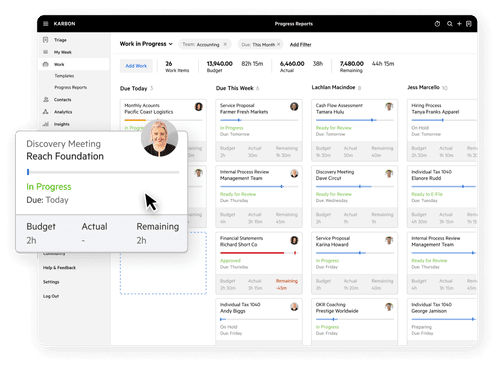Click avatar on Internal Process Review card
This screenshot has height=368, width=500.
[x=294, y=173]
